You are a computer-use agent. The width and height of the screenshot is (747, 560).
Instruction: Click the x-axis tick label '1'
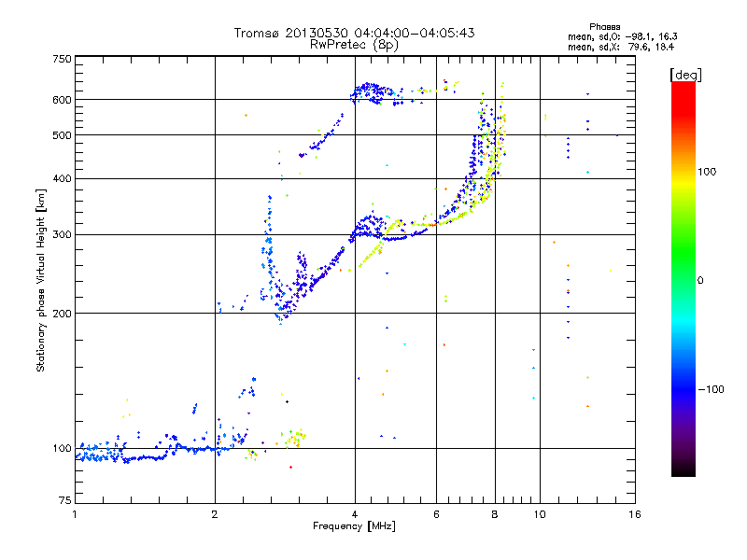point(75,514)
